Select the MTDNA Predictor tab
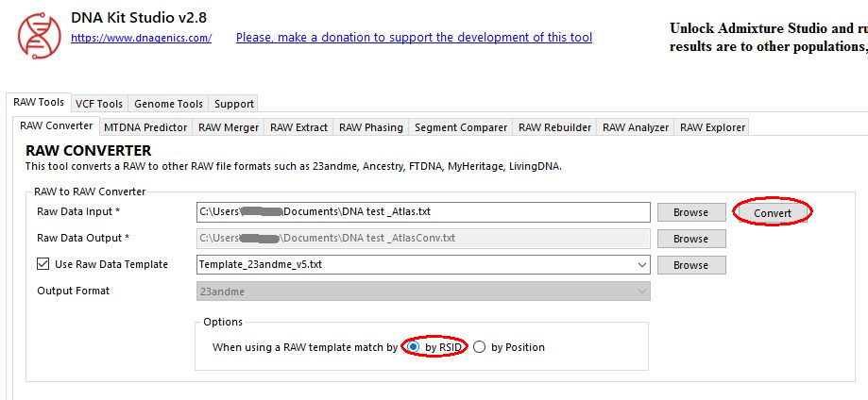 click(145, 127)
